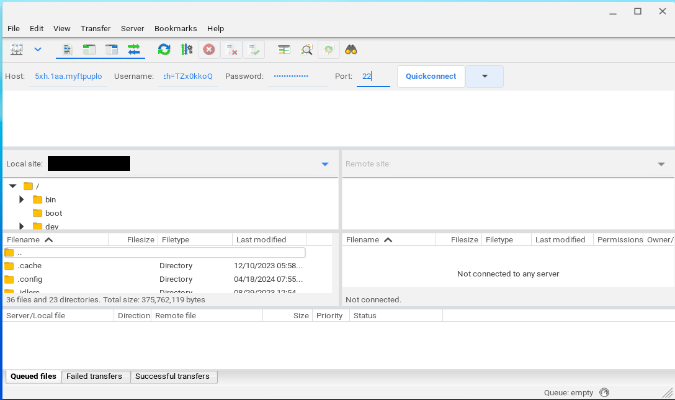This screenshot has width=675, height=400.
Task: Open the File menu
Action: 13,28
